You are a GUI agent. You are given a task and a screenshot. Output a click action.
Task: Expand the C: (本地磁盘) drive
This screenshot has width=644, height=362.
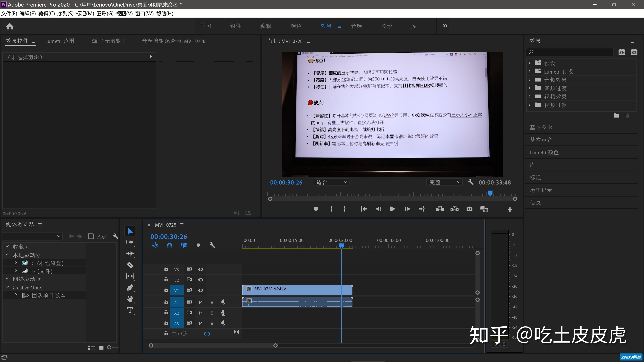(16, 263)
